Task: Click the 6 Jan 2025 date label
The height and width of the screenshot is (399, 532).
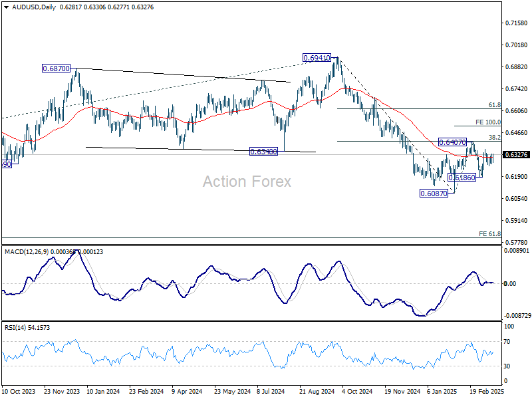Action: tap(442, 391)
